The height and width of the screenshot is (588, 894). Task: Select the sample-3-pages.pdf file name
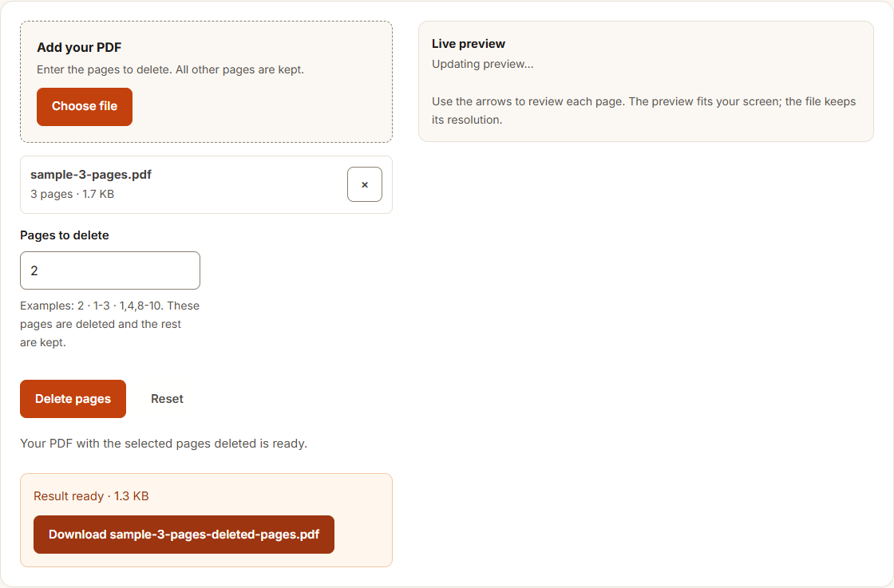tap(91, 175)
